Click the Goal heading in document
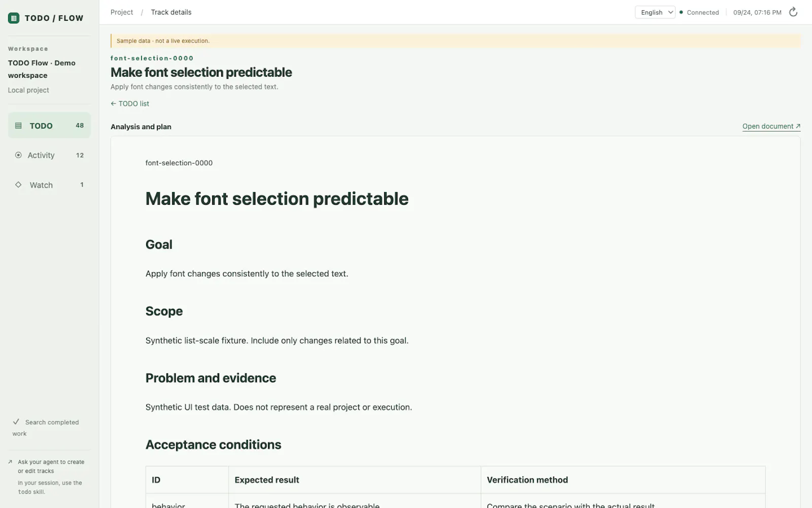The height and width of the screenshot is (508, 812). pos(159,244)
